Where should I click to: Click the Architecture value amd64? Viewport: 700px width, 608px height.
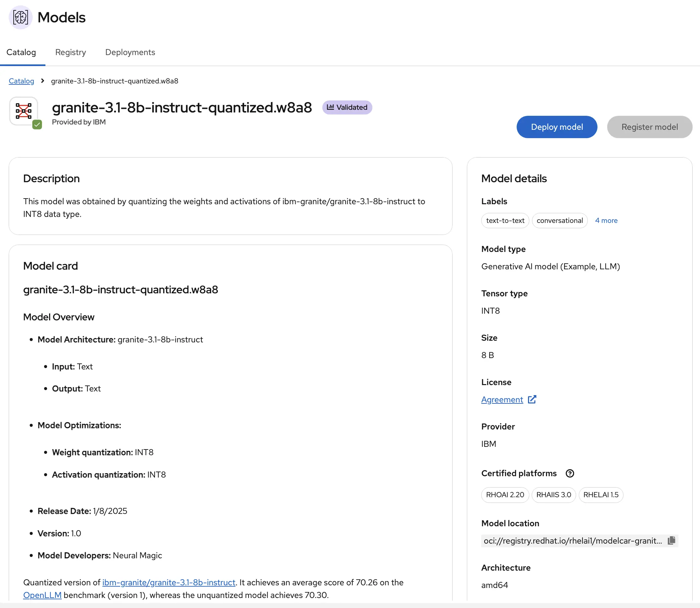[495, 585]
